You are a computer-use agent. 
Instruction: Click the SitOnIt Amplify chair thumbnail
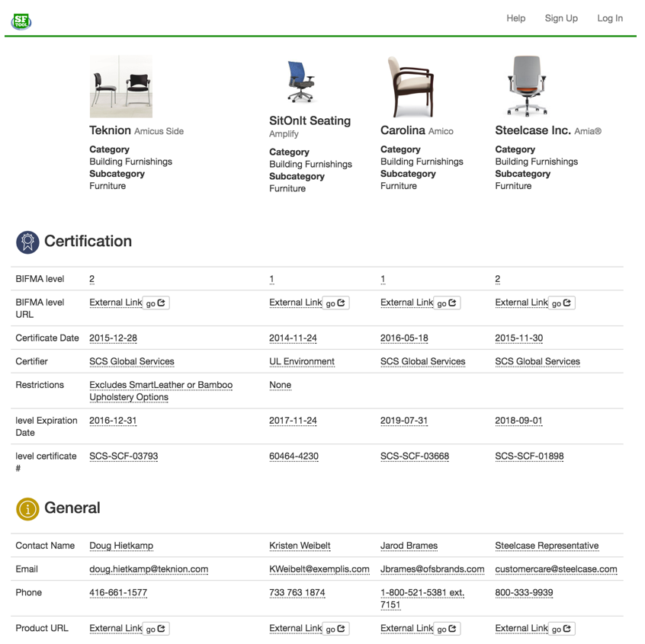point(300,81)
